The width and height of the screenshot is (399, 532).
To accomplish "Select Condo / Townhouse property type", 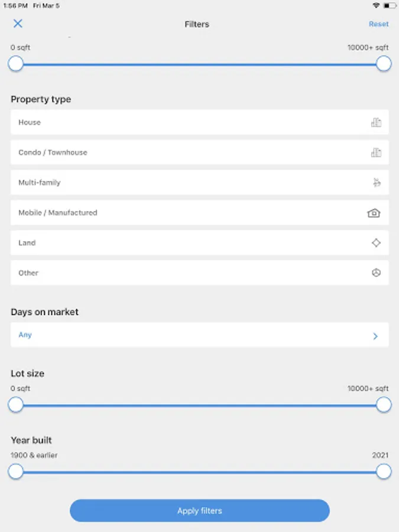I will [x=177, y=153].
